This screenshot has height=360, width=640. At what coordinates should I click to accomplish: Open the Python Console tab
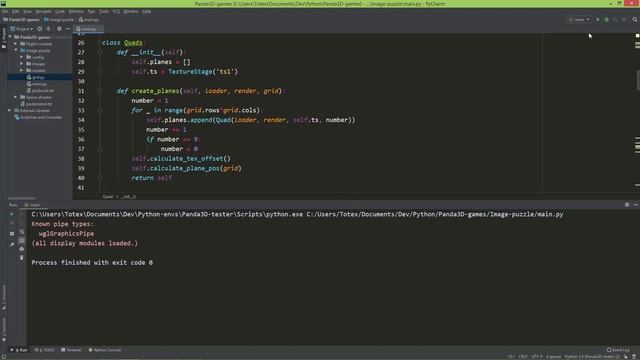pos(105,350)
